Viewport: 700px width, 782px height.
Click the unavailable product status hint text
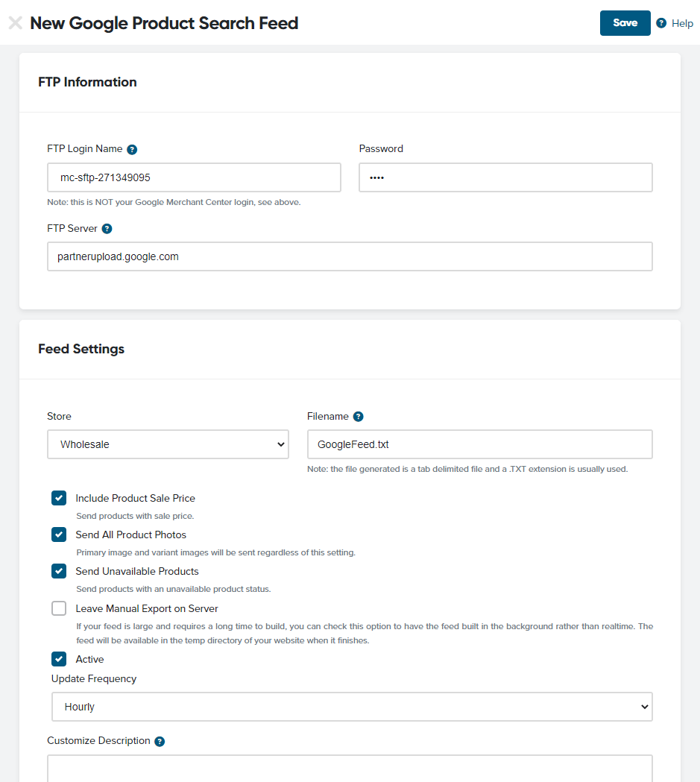click(174, 589)
